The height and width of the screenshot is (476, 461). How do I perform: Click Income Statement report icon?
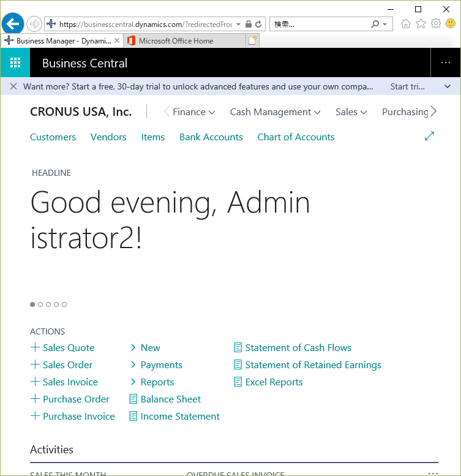click(x=133, y=416)
